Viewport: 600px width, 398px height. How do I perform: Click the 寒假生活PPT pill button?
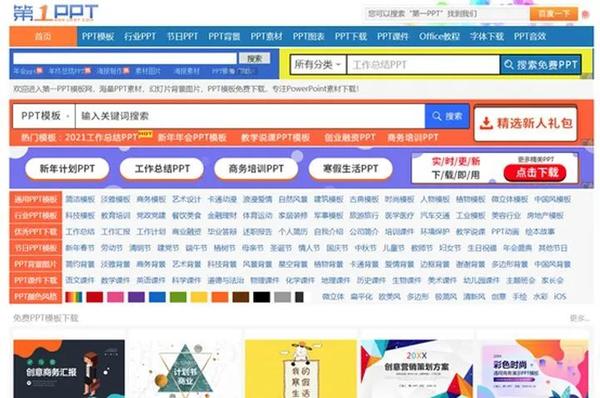tap(351, 169)
